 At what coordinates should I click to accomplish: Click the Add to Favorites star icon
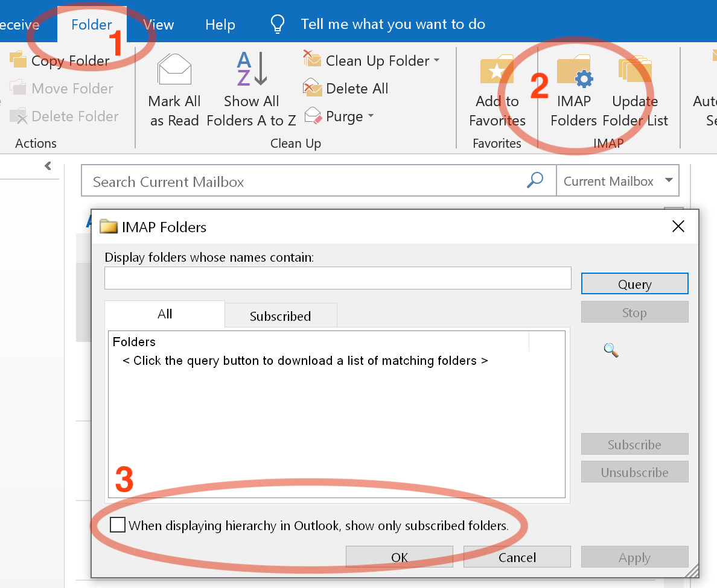(496, 69)
